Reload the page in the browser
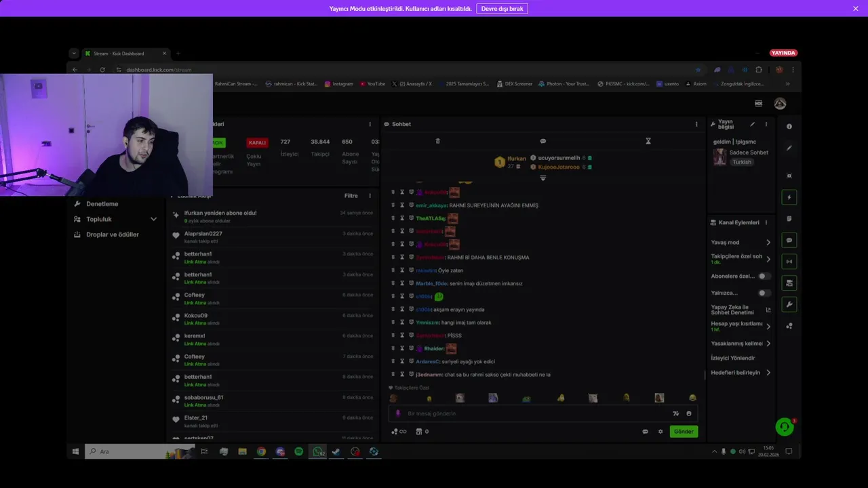This screenshot has height=488, width=868. [x=102, y=70]
